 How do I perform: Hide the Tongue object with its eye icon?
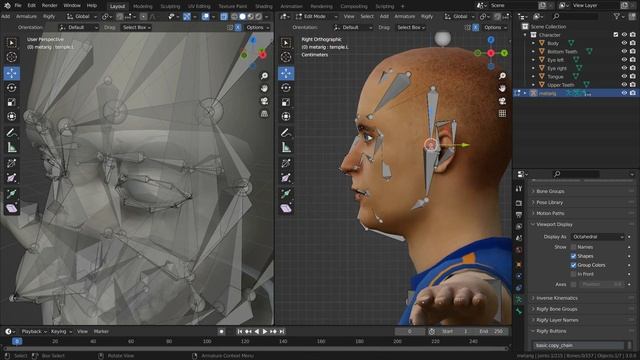624,76
